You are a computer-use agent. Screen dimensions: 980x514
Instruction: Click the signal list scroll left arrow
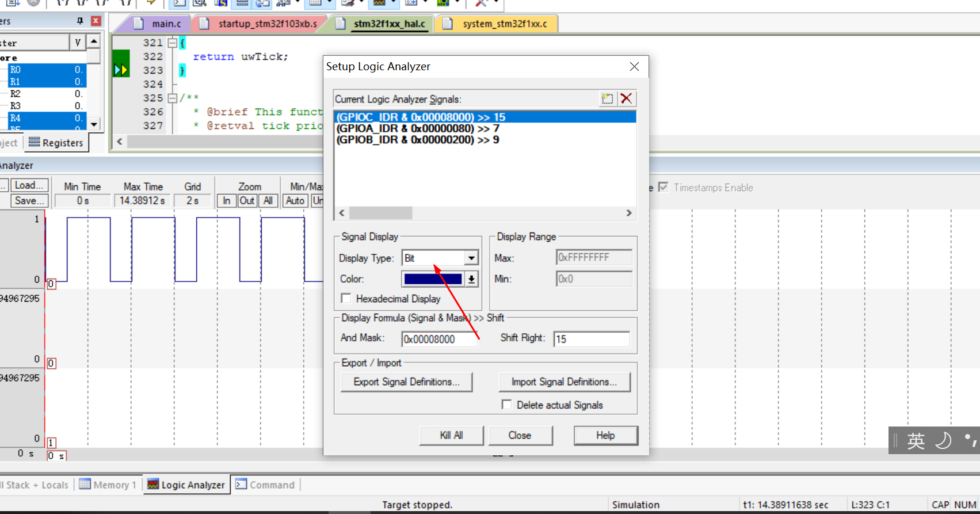point(342,213)
